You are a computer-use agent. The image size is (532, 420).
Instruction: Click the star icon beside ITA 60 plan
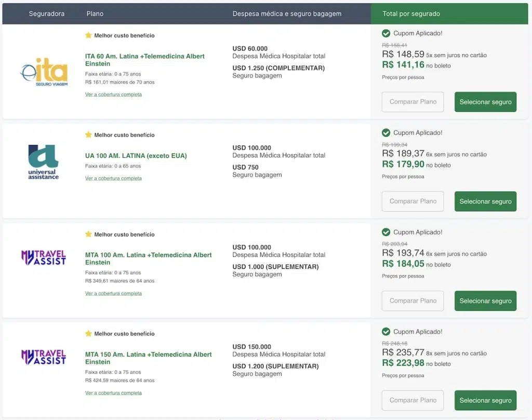88,35
